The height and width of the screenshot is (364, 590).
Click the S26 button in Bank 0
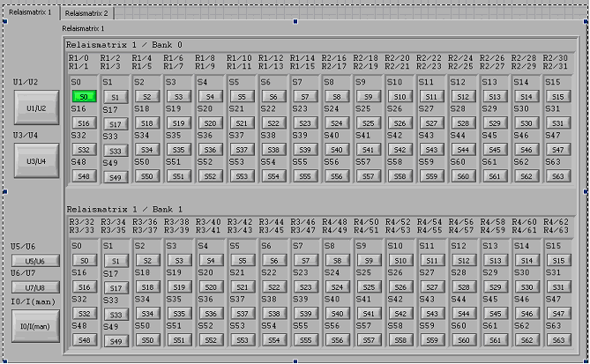(x=400, y=123)
